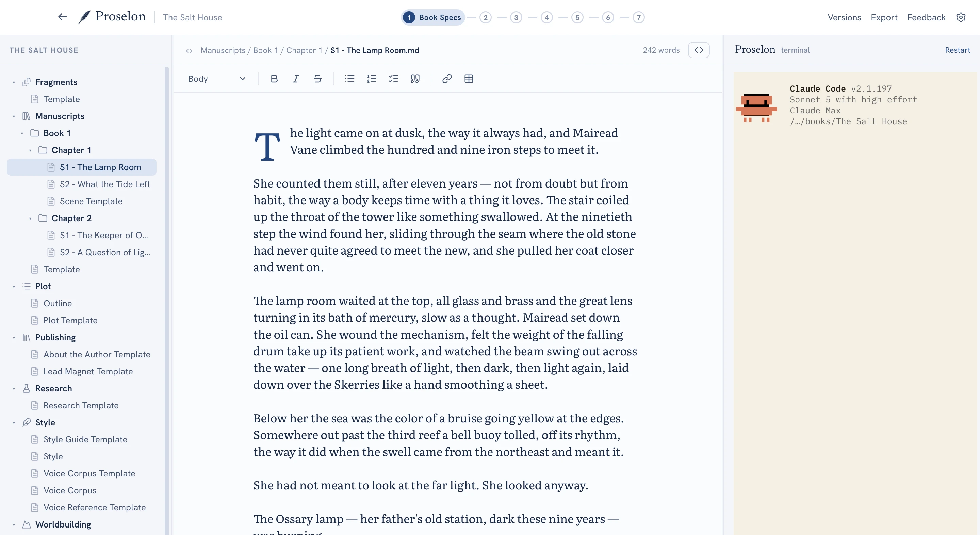Click the small code icon before breadcrumb
Screen dimensions: 980x535
point(189,51)
